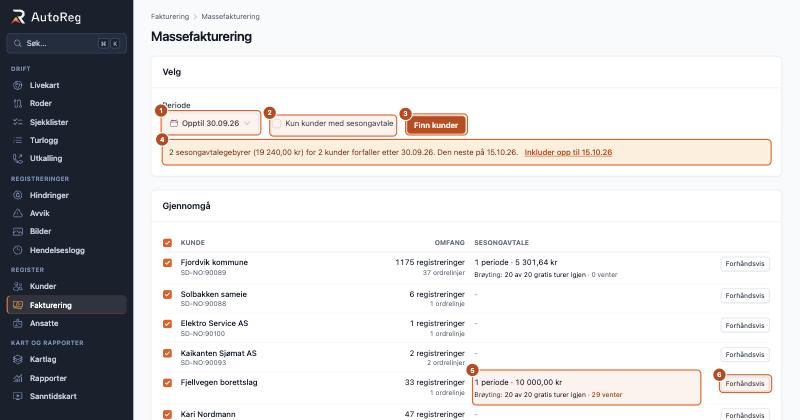Viewport: 800px width, 420px height.
Task: Click the AutoReg logo icon
Action: click(18, 17)
